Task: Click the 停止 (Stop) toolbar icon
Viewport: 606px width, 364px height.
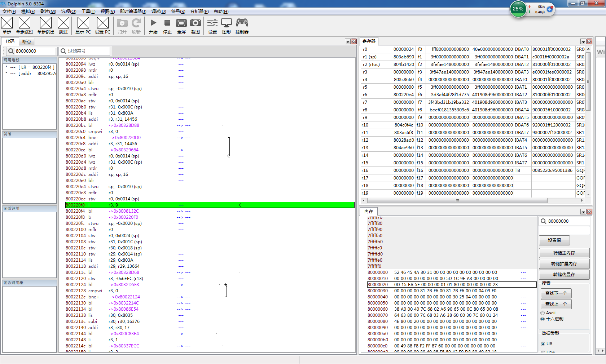Action: click(x=167, y=23)
